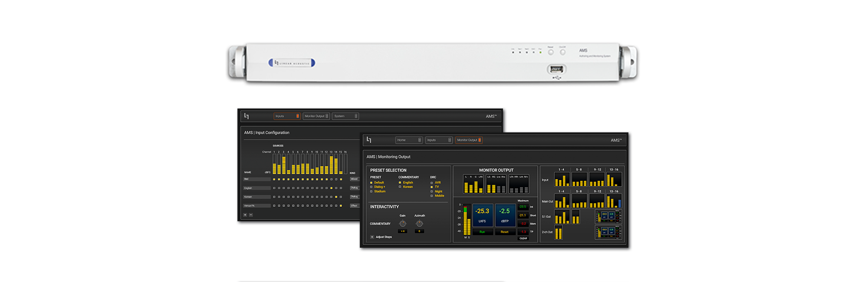Click the Linear Acoustic logo in Input Configuration window
The width and height of the screenshot is (868, 282).
[247, 116]
